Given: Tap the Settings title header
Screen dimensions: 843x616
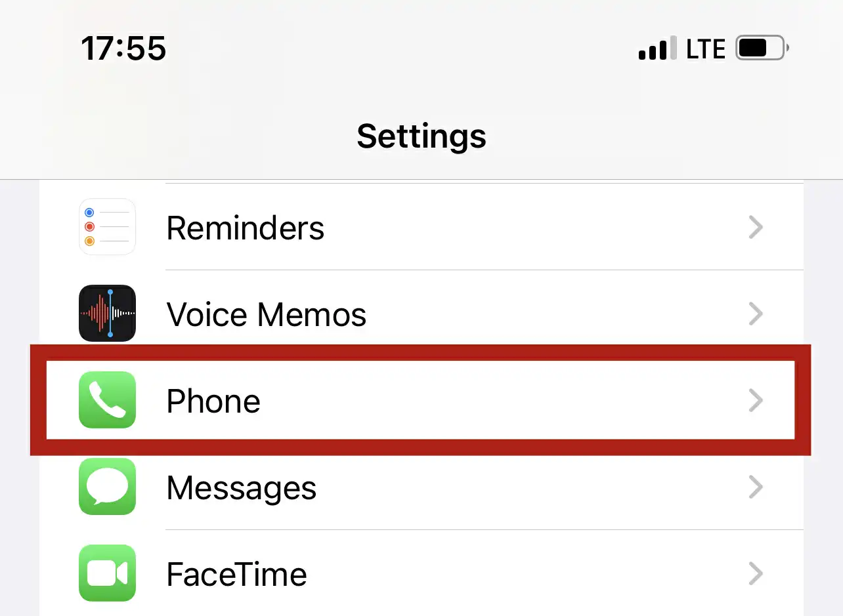Looking at the screenshot, I should (x=421, y=136).
